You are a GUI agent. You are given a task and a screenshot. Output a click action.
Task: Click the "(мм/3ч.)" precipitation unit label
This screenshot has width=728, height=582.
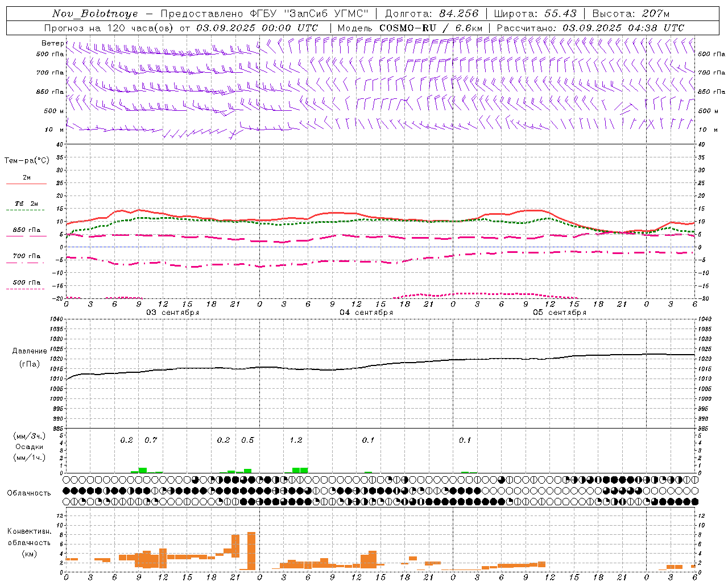pos(30,436)
